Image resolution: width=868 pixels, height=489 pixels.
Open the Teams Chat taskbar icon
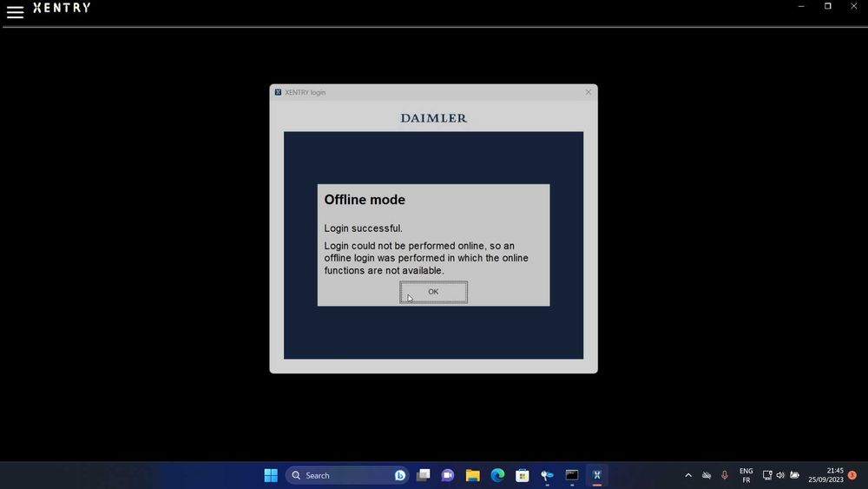tap(448, 475)
